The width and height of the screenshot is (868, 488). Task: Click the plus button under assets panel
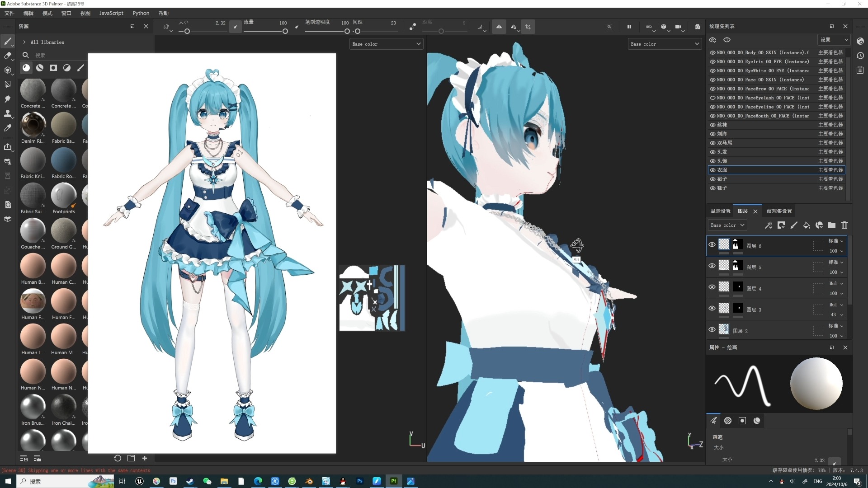145,458
